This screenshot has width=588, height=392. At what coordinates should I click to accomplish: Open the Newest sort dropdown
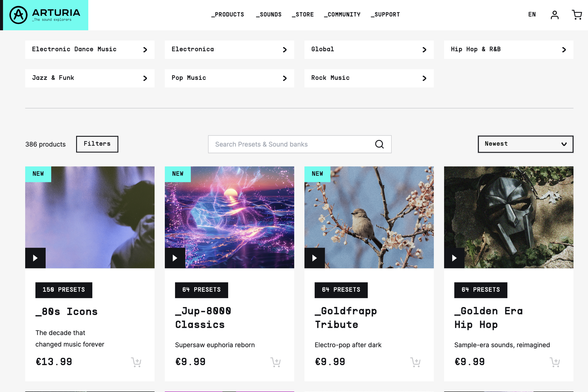(x=525, y=144)
